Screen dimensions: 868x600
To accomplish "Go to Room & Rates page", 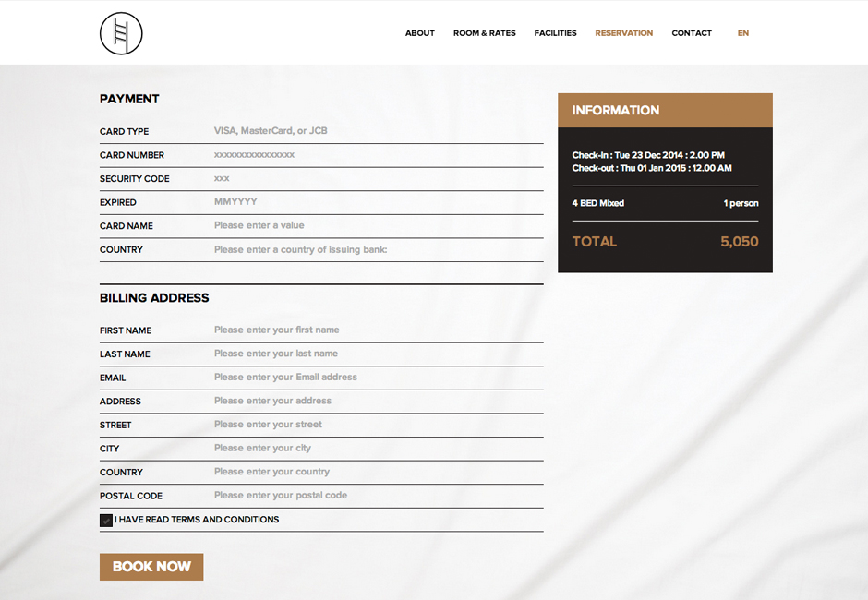I will click(484, 33).
